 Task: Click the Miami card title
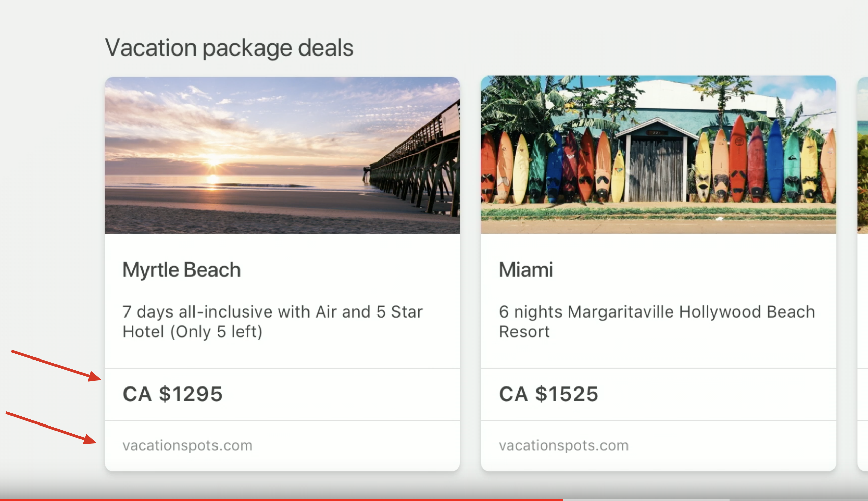tap(526, 269)
